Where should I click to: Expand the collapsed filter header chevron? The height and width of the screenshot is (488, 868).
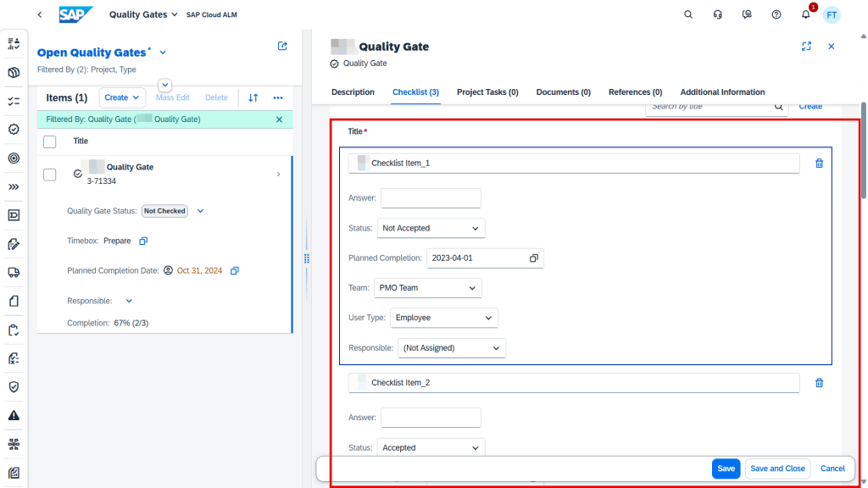tap(165, 86)
